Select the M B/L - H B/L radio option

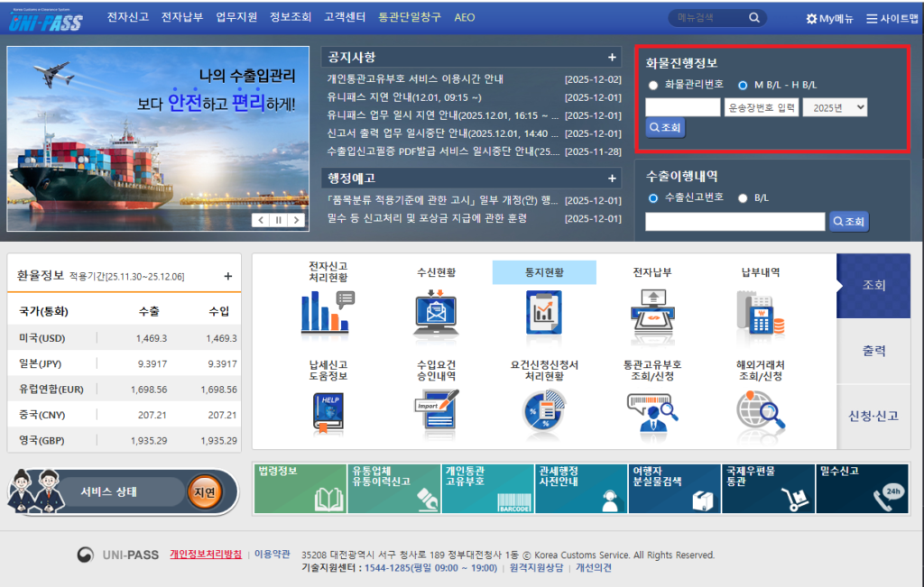point(743,86)
